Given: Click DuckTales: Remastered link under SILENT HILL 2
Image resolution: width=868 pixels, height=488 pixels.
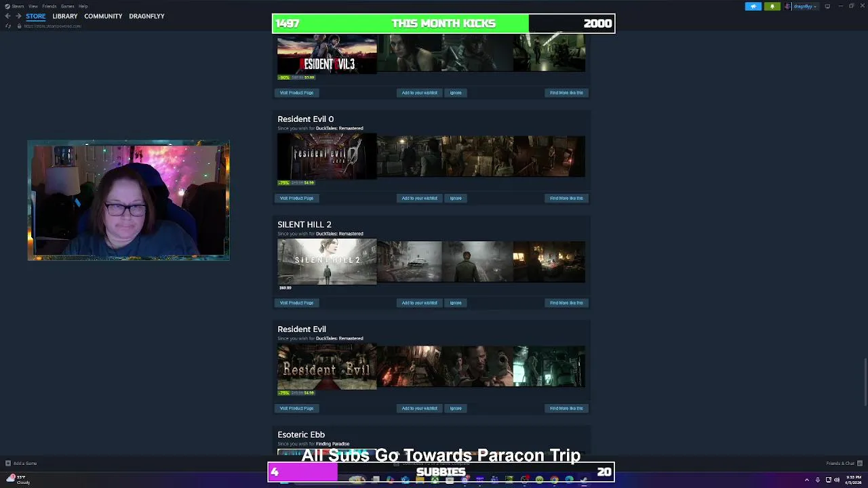Looking at the screenshot, I should pyautogui.click(x=339, y=234).
